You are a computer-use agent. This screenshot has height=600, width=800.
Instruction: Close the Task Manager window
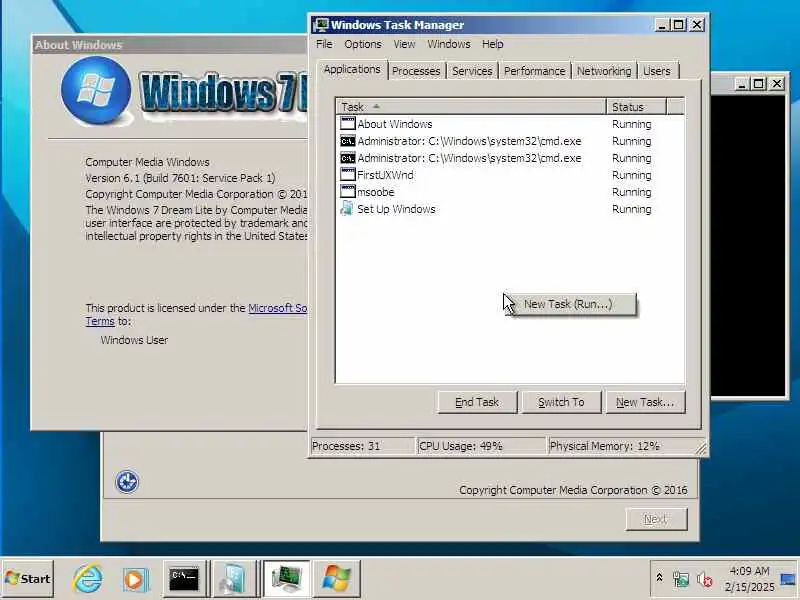point(697,25)
